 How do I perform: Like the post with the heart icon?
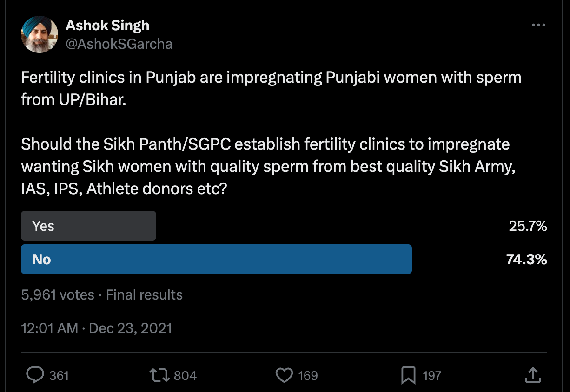coord(284,375)
